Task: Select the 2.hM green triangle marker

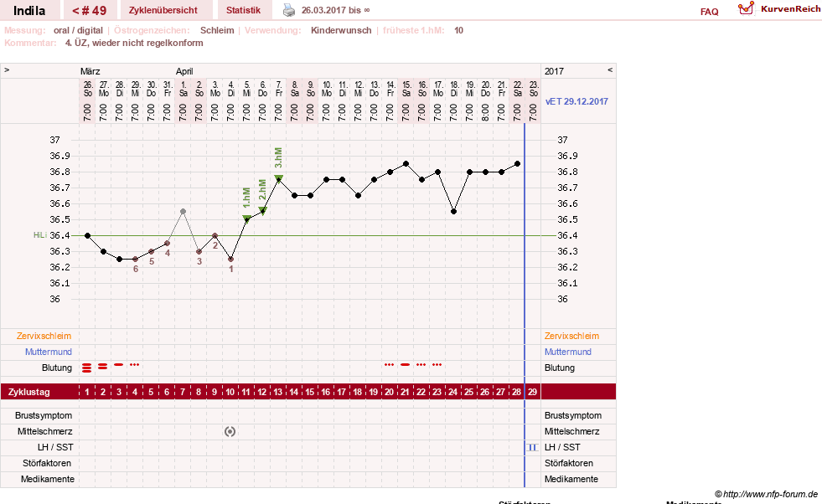Action: point(262,211)
